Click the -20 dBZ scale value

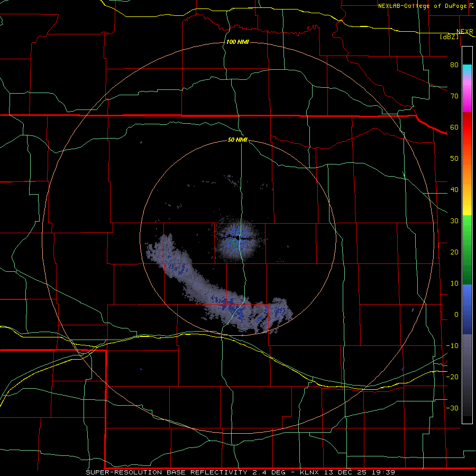[x=452, y=377]
